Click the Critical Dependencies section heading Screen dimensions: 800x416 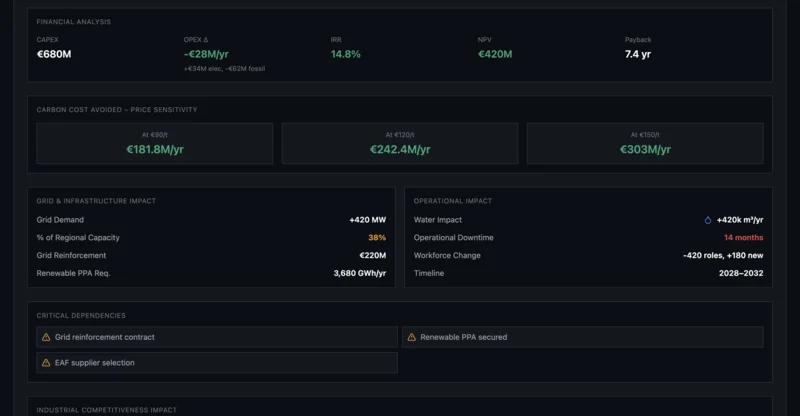pyautogui.click(x=81, y=316)
